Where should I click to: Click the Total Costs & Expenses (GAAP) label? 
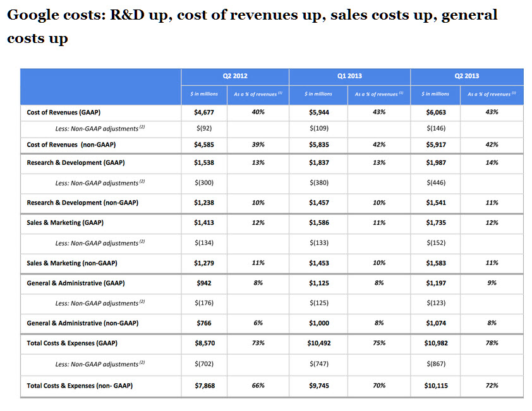[72, 343]
